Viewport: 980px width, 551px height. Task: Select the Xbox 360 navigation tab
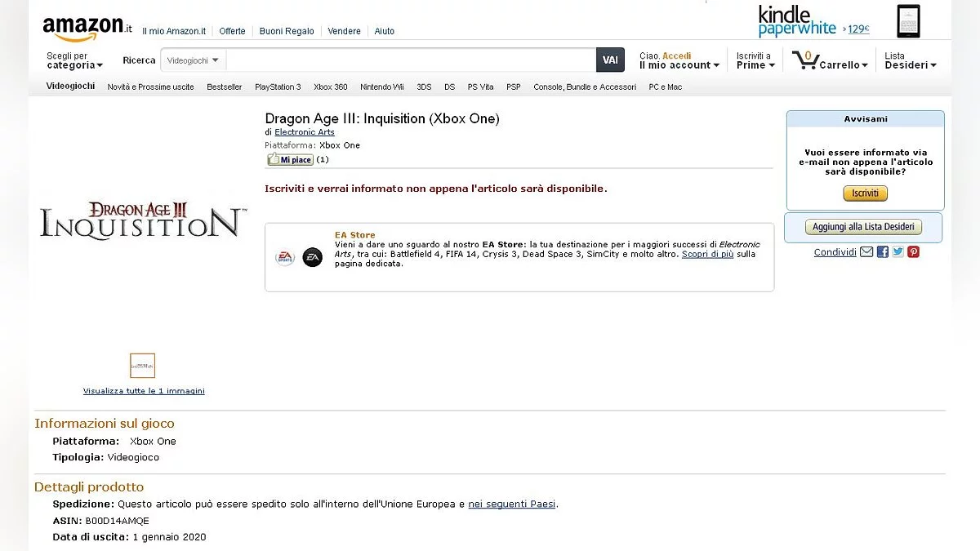coord(330,87)
